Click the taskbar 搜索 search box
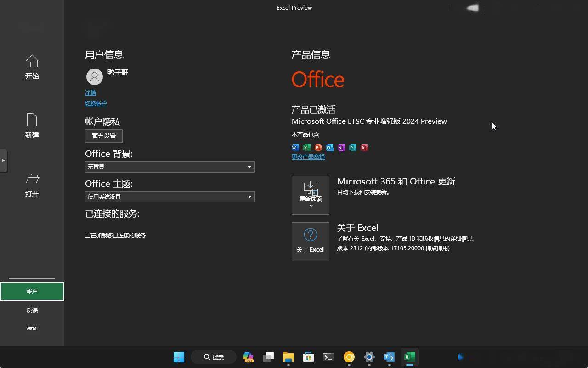 pos(215,357)
